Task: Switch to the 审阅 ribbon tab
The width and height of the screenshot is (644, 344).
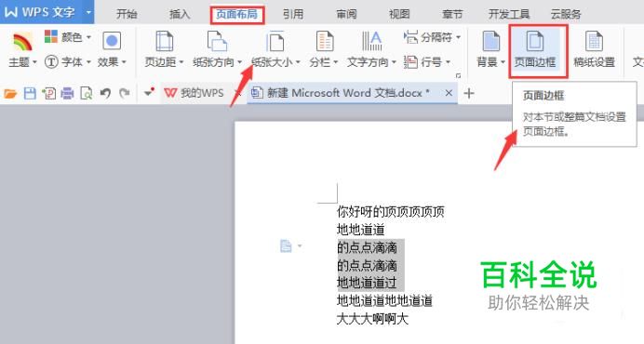Action: (346, 14)
